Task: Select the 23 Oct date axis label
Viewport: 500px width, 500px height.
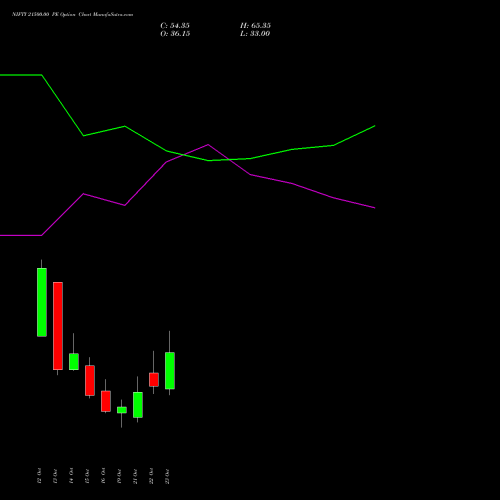Action: pyautogui.click(x=167, y=476)
